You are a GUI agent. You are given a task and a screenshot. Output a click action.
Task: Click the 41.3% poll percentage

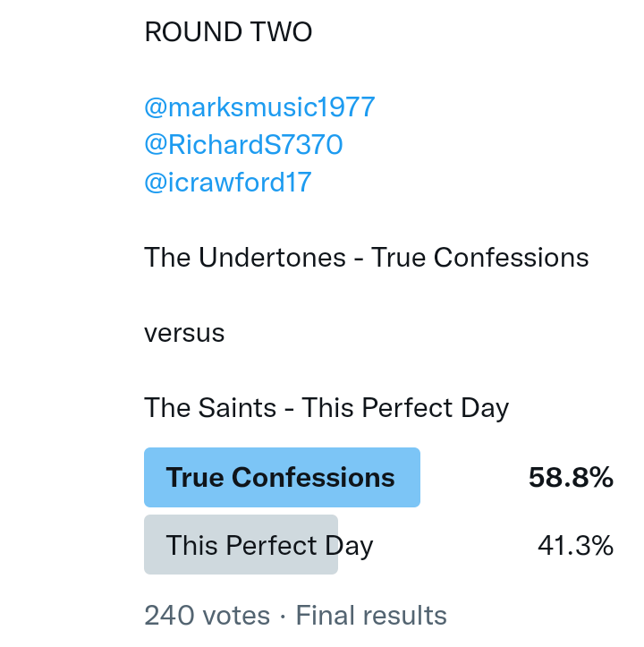[575, 545]
